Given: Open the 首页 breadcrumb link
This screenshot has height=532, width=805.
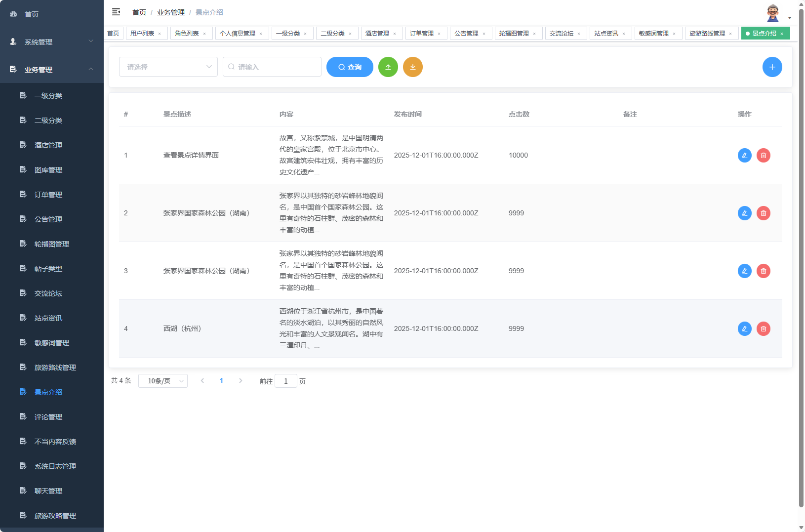Looking at the screenshot, I should point(139,12).
